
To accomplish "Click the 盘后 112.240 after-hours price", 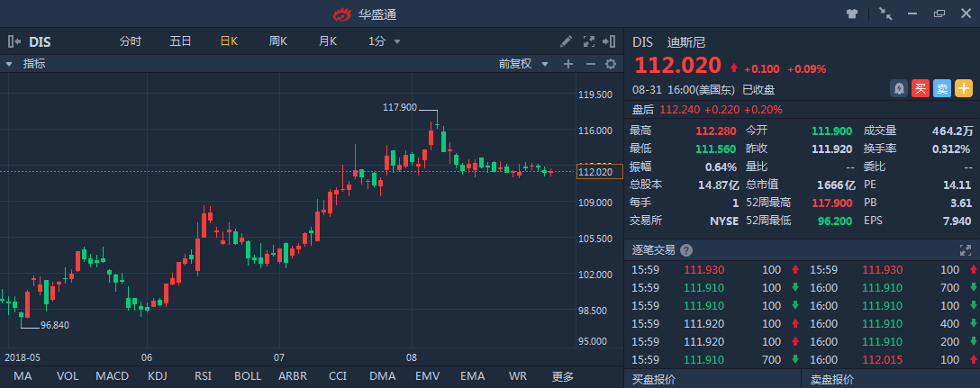I will click(680, 109).
